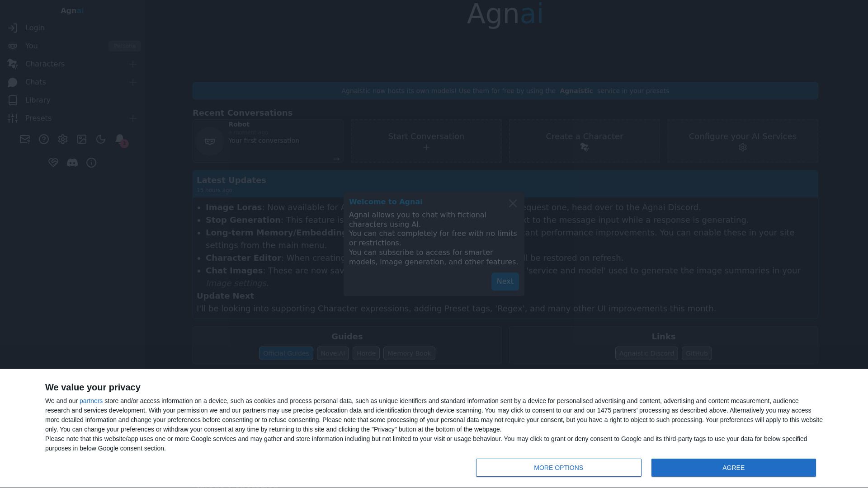This screenshot has height=488, width=868.
Task: Open the partners link in privacy notice
Action: (91, 401)
